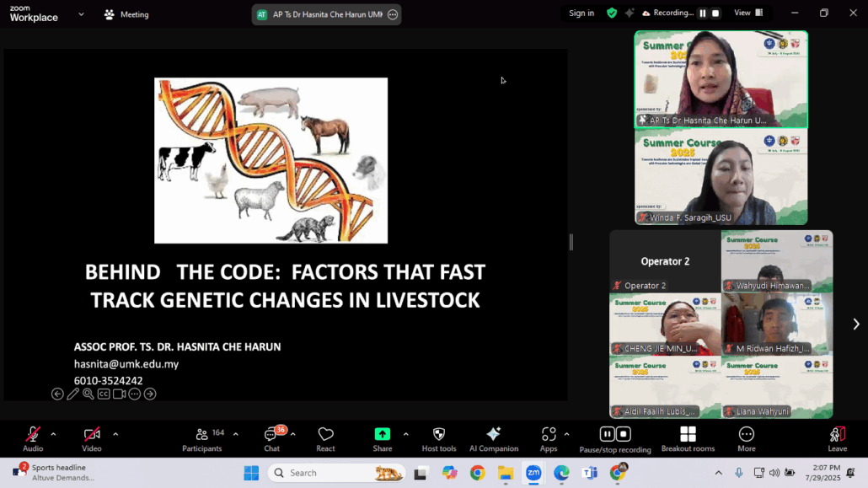Open the React emoji menu
Image resolution: width=868 pixels, height=488 pixels.
point(325,437)
